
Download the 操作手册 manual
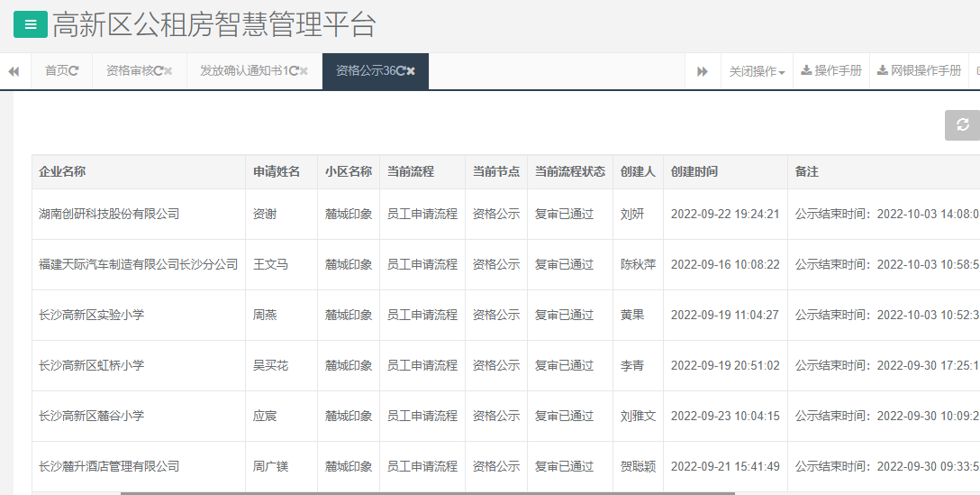click(x=830, y=71)
